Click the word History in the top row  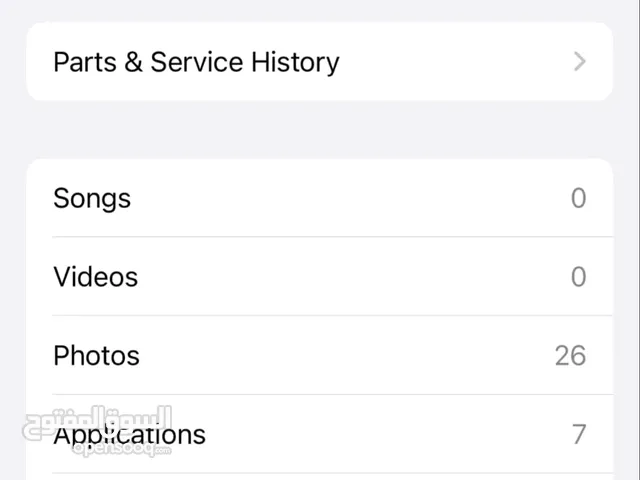click(295, 63)
